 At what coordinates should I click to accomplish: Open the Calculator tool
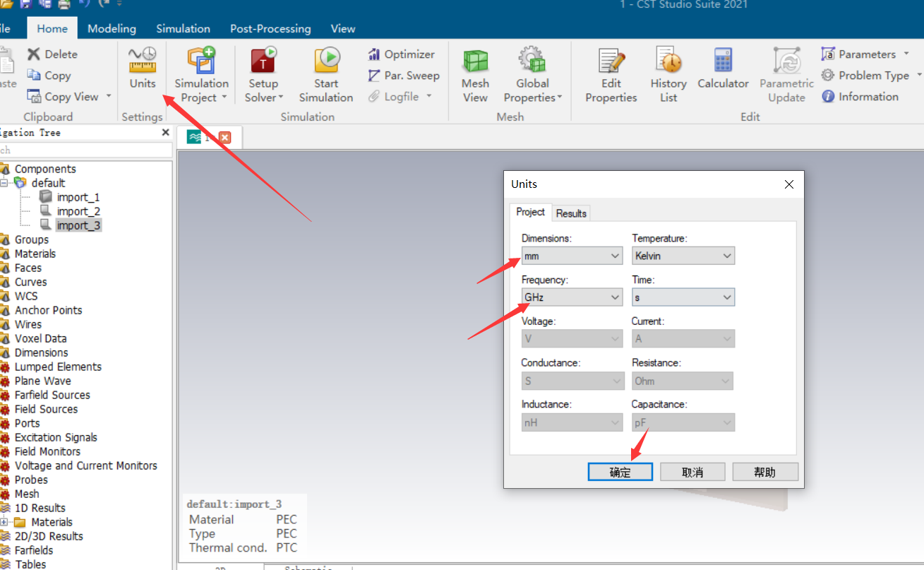tap(723, 68)
